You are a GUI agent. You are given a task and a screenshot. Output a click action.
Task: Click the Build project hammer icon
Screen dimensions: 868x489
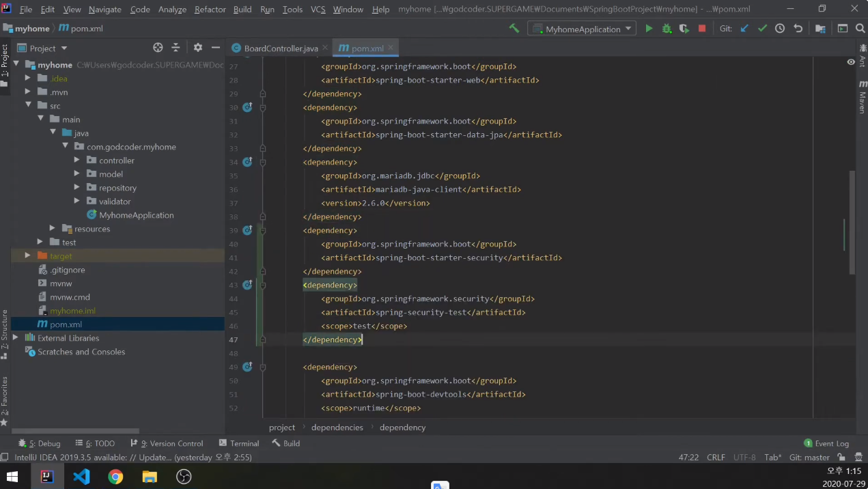[x=514, y=29]
